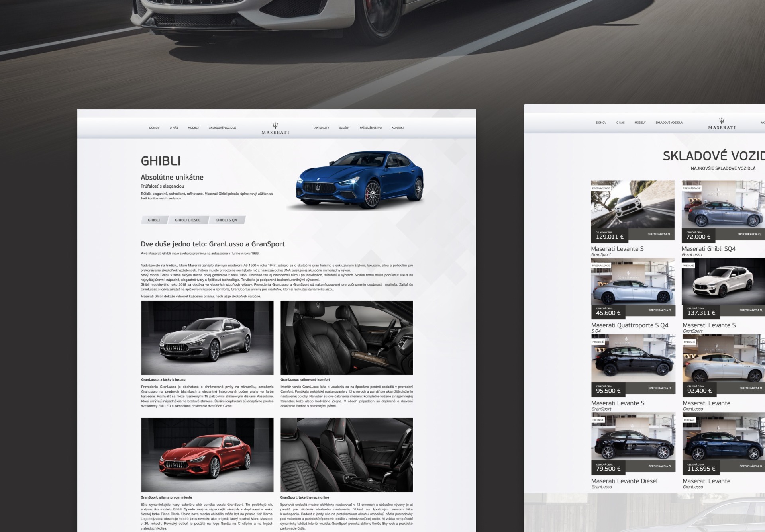Viewport: 765px width, 532px height.
Task: Open SKLADOVÉ VOZIDLÁ from the top navigation
Action: point(222,127)
